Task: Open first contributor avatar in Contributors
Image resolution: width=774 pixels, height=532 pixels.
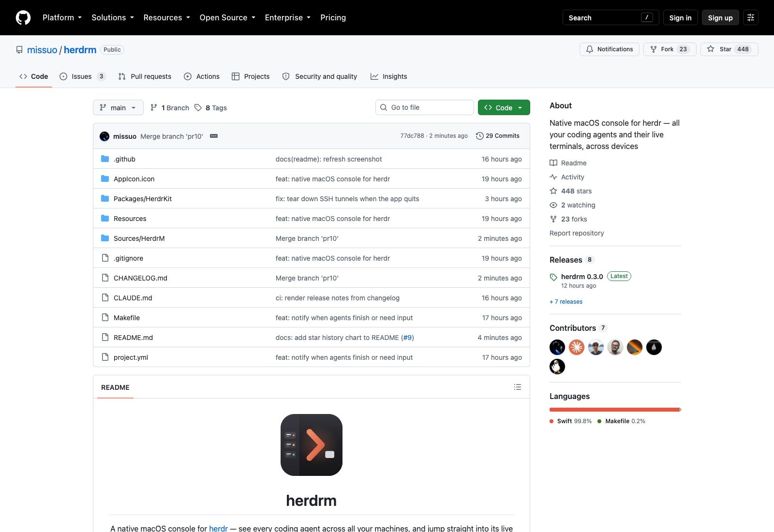Action: [557, 347]
